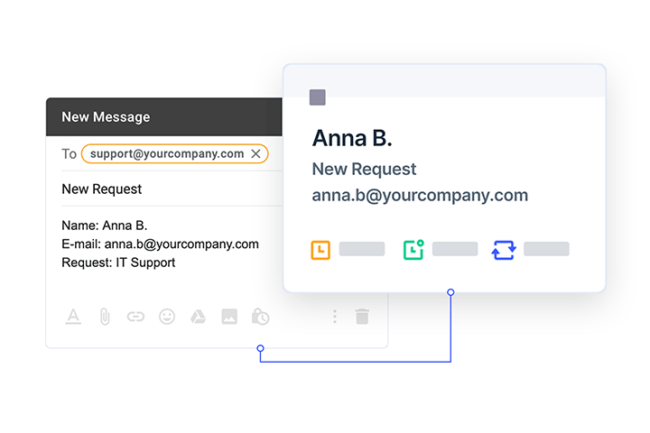The height and width of the screenshot is (433, 650).
Task: Click the anna.b@yourcompany.com email on the card
Action: pyautogui.click(x=420, y=195)
